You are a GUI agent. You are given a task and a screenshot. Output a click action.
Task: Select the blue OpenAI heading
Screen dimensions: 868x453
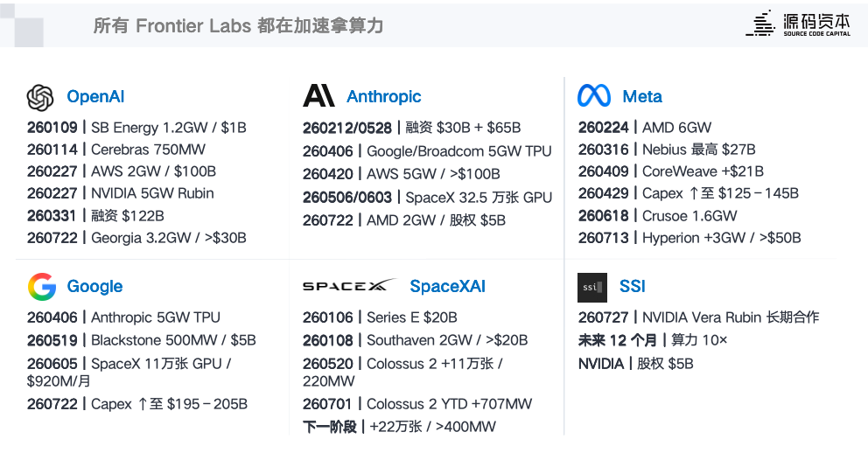click(x=95, y=97)
